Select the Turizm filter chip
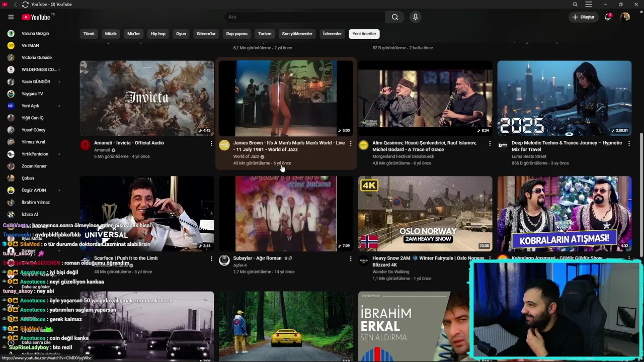This screenshot has height=362, width=644. pos(265,34)
